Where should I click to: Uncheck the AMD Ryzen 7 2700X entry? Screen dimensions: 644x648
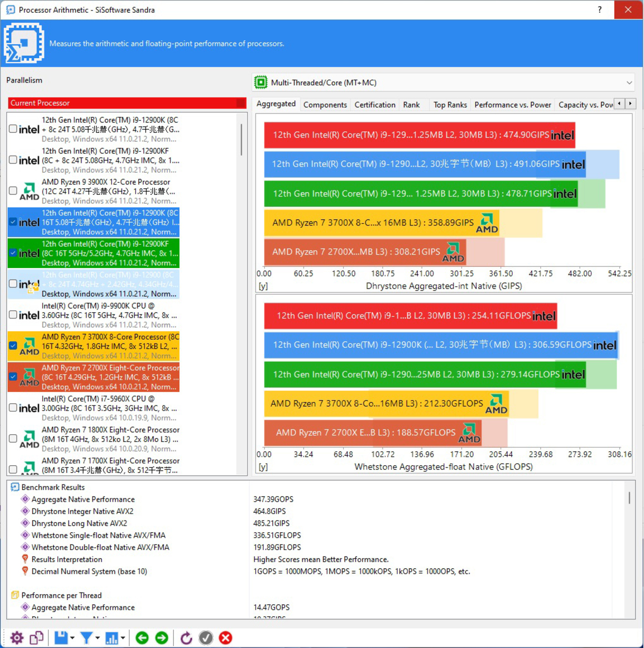click(x=13, y=377)
